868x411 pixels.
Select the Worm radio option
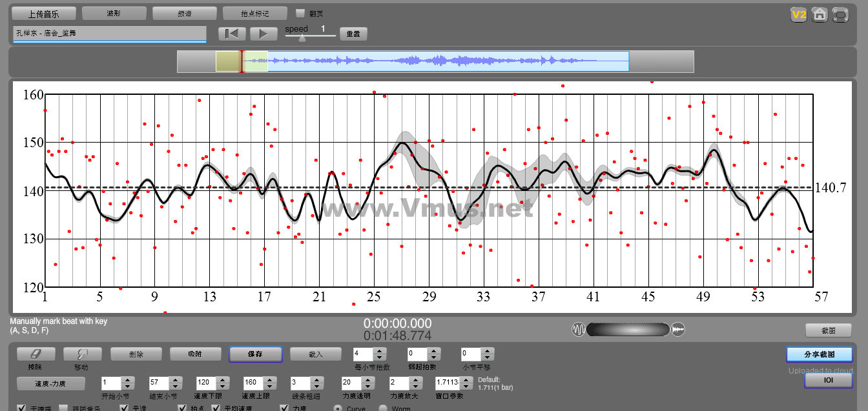pyautogui.click(x=382, y=408)
